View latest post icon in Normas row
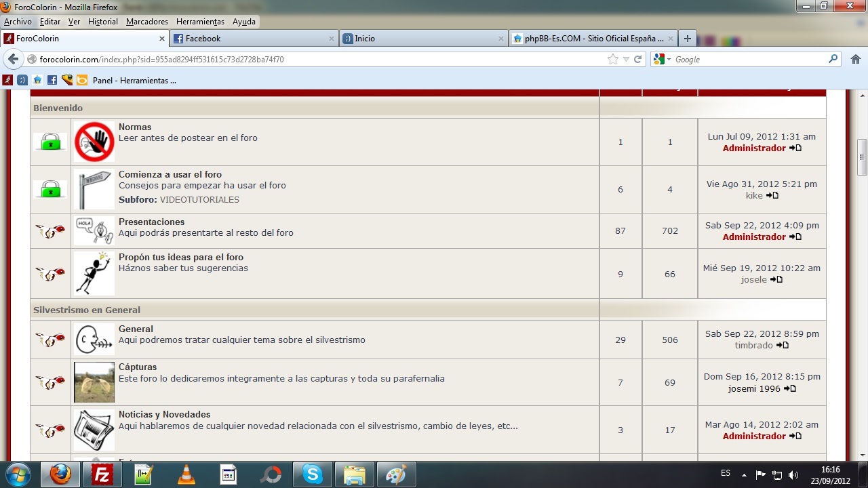 click(x=795, y=148)
